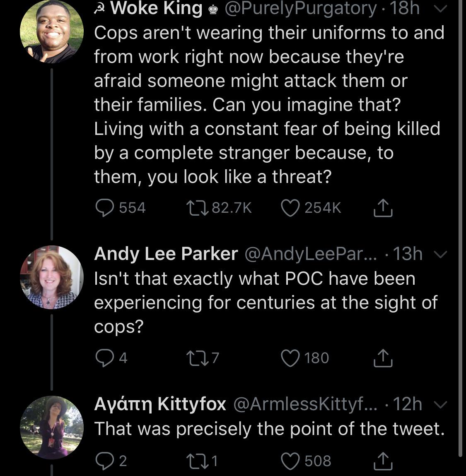Share Andy Lee Parker's reply
This screenshot has height=476, width=466.
(382, 358)
